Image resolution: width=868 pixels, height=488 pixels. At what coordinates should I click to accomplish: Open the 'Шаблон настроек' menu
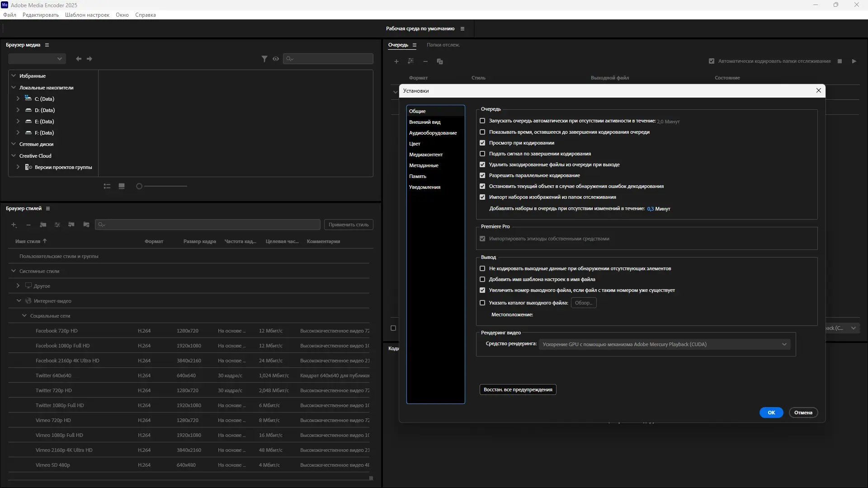click(87, 15)
